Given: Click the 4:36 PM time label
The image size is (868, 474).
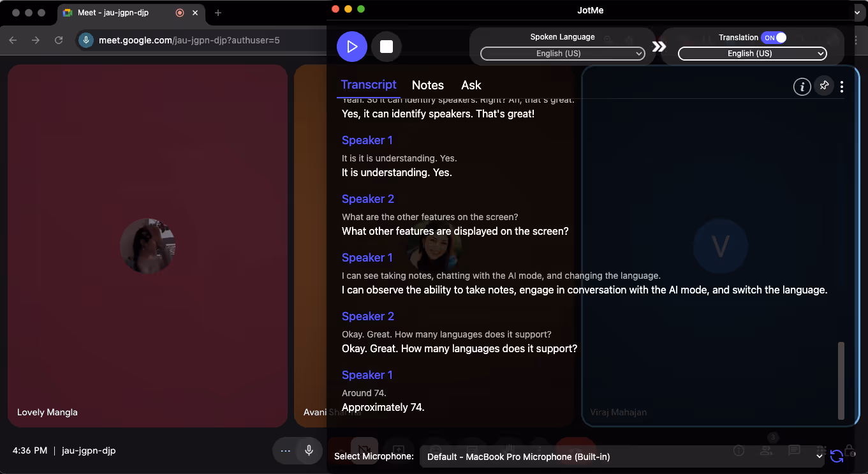Looking at the screenshot, I should pos(30,450).
